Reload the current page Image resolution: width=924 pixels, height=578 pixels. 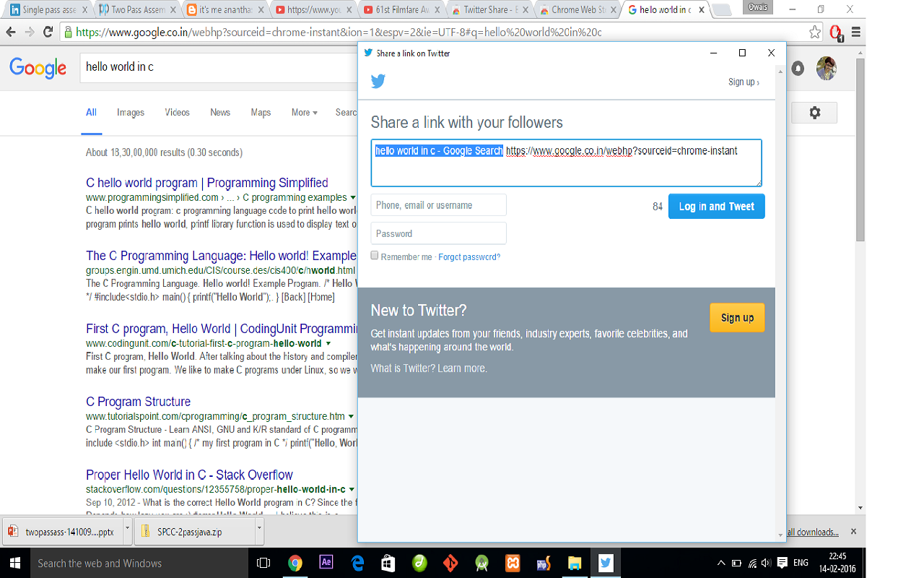point(48,32)
